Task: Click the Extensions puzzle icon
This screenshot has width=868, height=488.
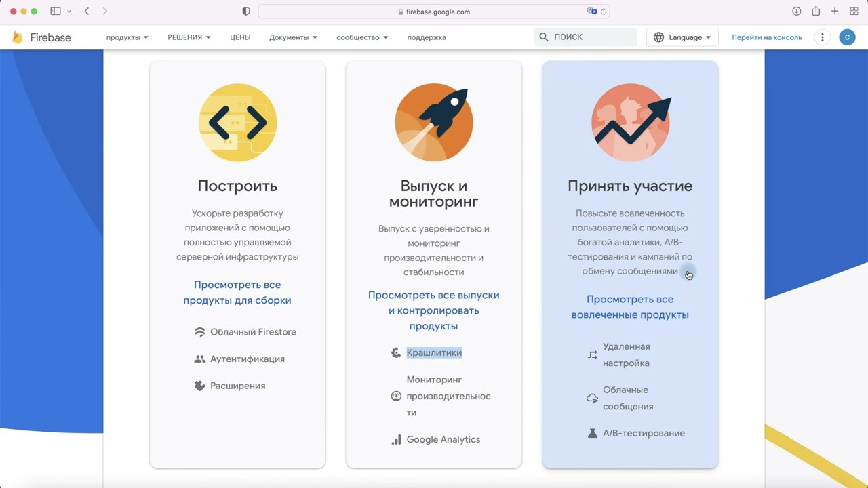Action: (x=199, y=386)
